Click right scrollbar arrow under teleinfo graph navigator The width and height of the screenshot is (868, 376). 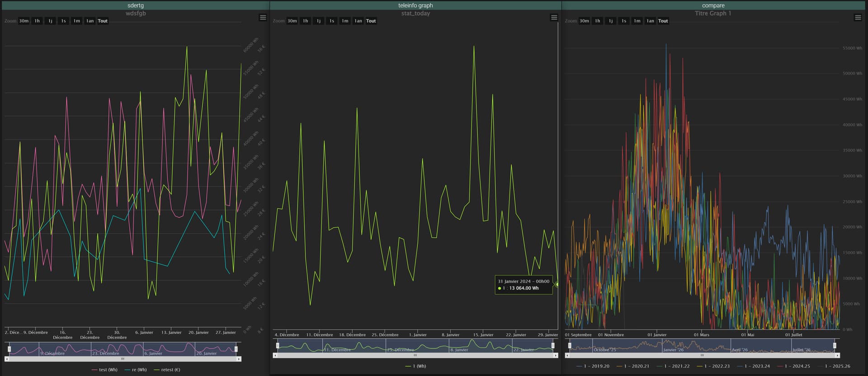(556, 355)
